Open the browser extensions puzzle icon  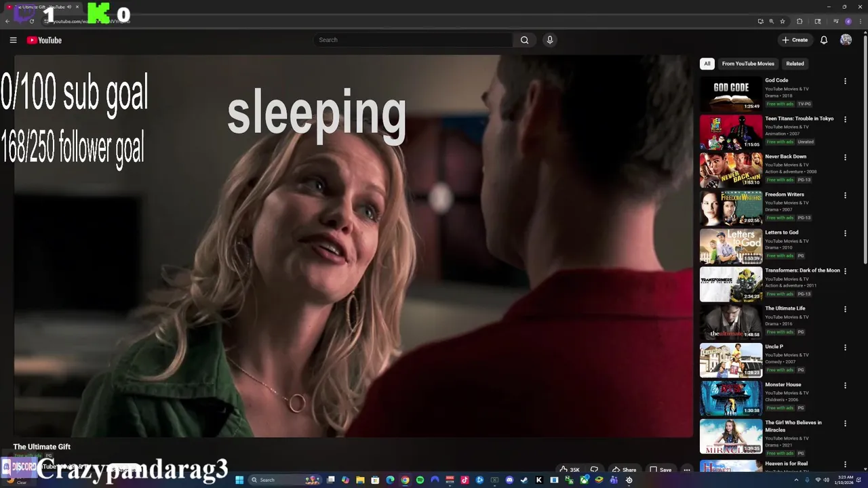(x=800, y=21)
